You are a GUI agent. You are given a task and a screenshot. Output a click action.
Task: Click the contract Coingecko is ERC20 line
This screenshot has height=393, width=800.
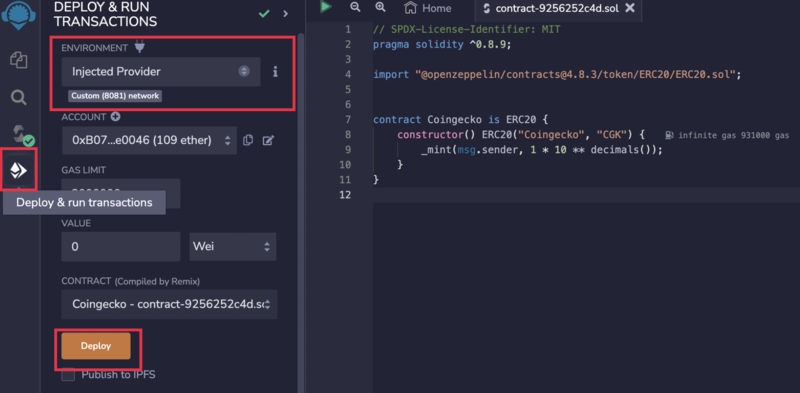(x=460, y=120)
